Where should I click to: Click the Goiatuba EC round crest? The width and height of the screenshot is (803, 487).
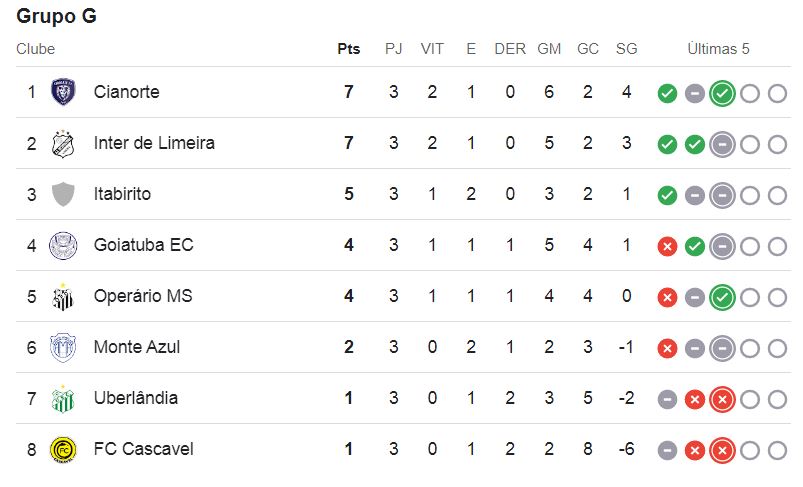(x=64, y=245)
